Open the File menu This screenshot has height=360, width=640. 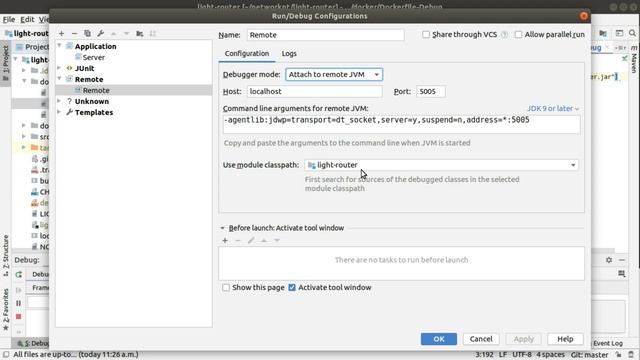pos(9,20)
